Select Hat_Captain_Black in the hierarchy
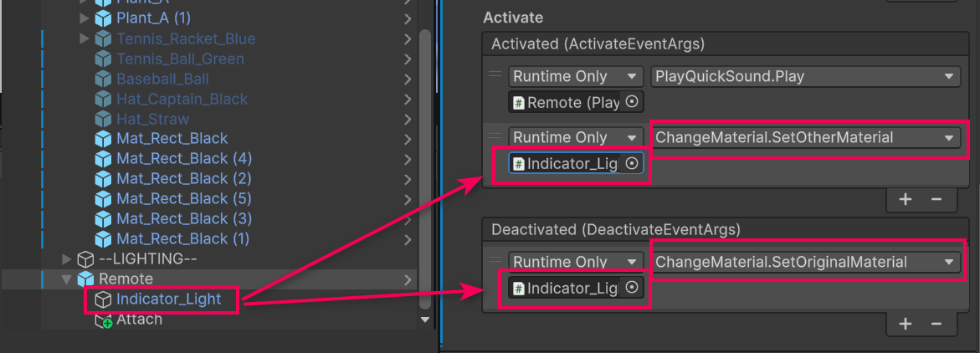Screen dimensions: 980x353 tap(182, 99)
